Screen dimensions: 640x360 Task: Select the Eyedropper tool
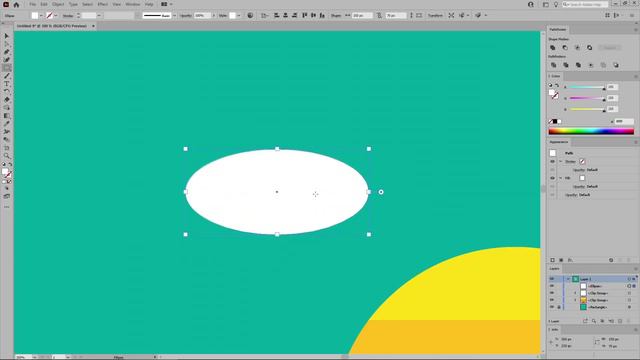(x=7, y=124)
